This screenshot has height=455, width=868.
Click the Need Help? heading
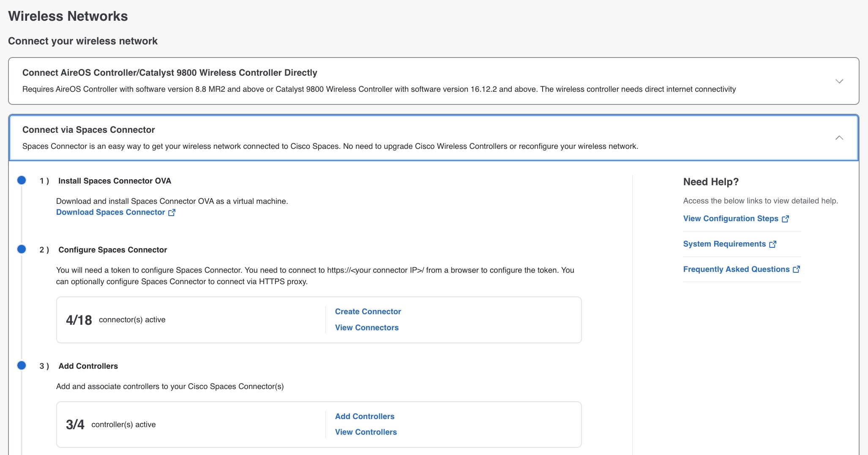point(711,182)
